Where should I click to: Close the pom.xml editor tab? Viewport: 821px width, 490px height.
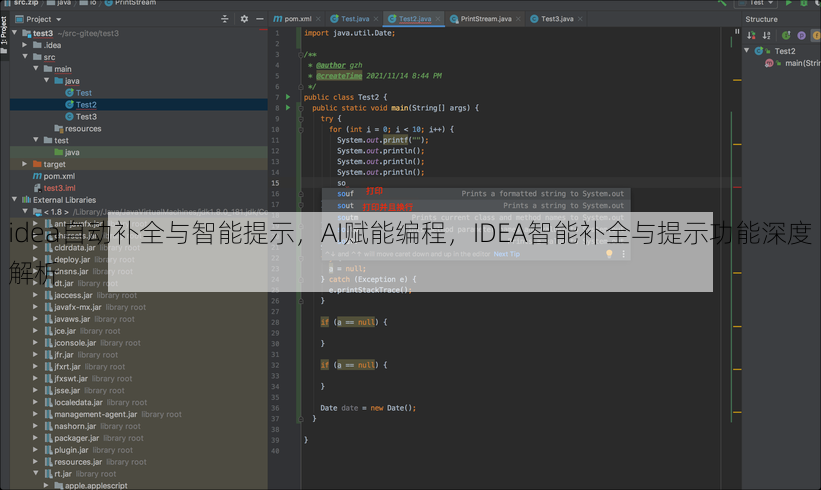click(318, 19)
